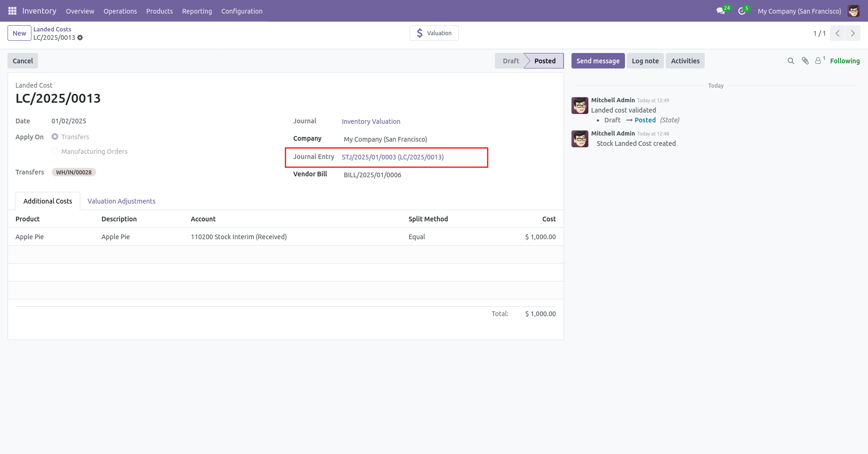
Task: Show followers via the person icon
Action: tap(819, 61)
